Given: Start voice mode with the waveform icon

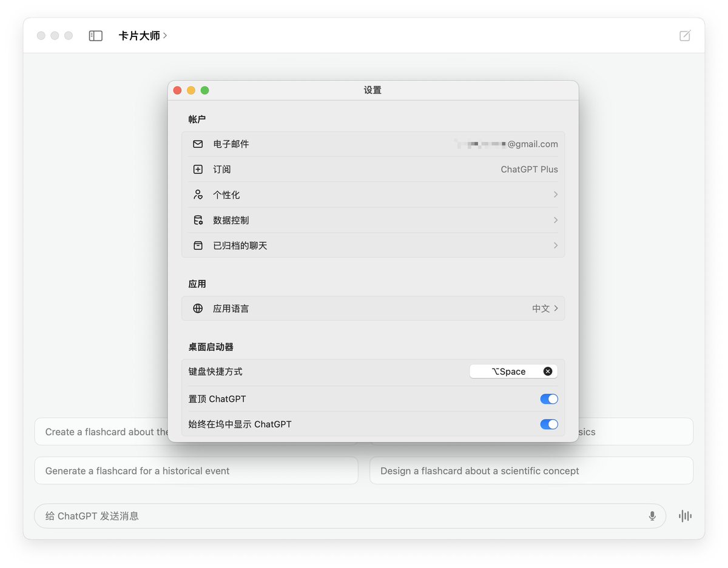Looking at the screenshot, I should (685, 516).
